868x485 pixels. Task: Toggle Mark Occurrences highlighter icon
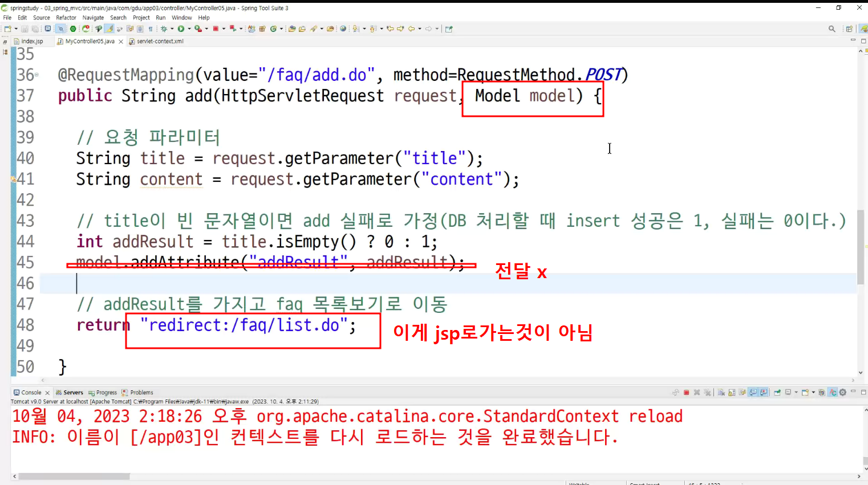109,28
